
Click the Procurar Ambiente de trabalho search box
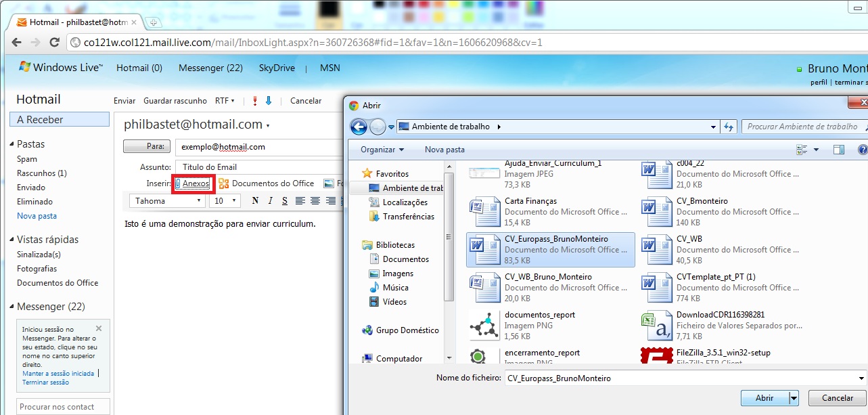pos(803,127)
